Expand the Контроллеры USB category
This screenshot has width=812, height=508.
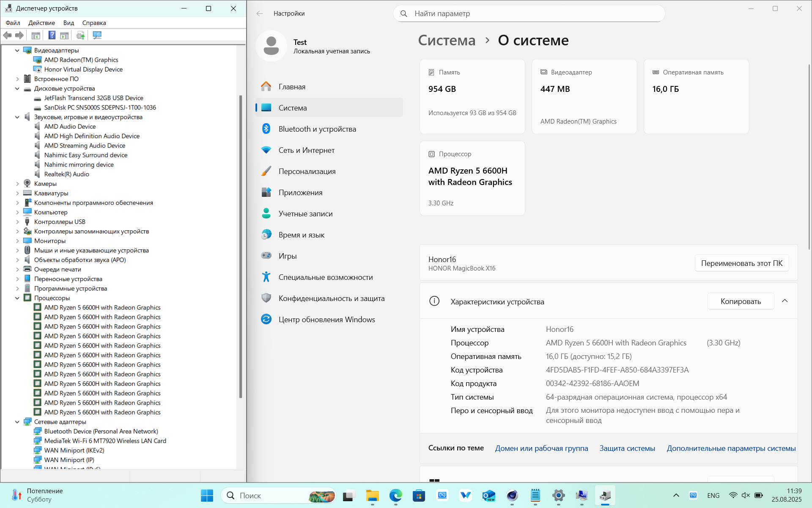tap(17, 222)
